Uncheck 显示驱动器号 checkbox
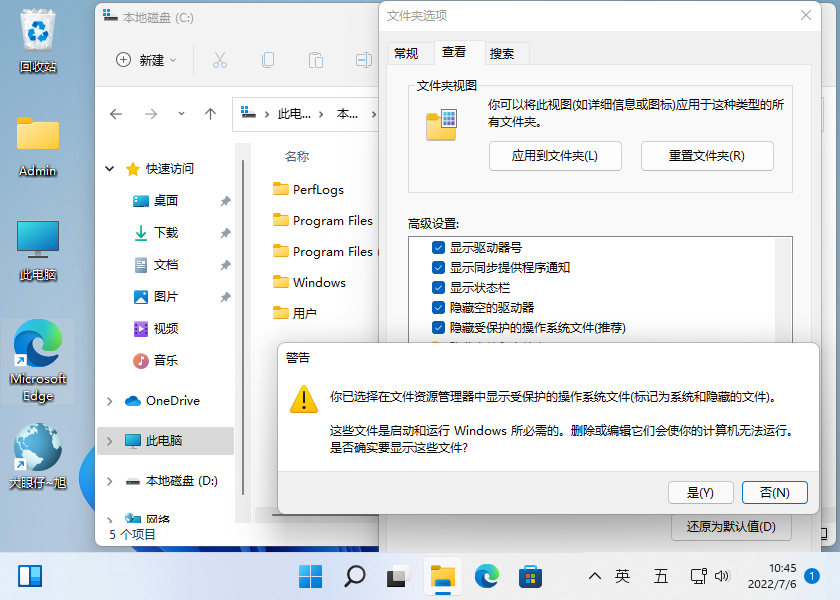Image resolution: width=840 pixels, height=600 pixels. pos(437,247)
